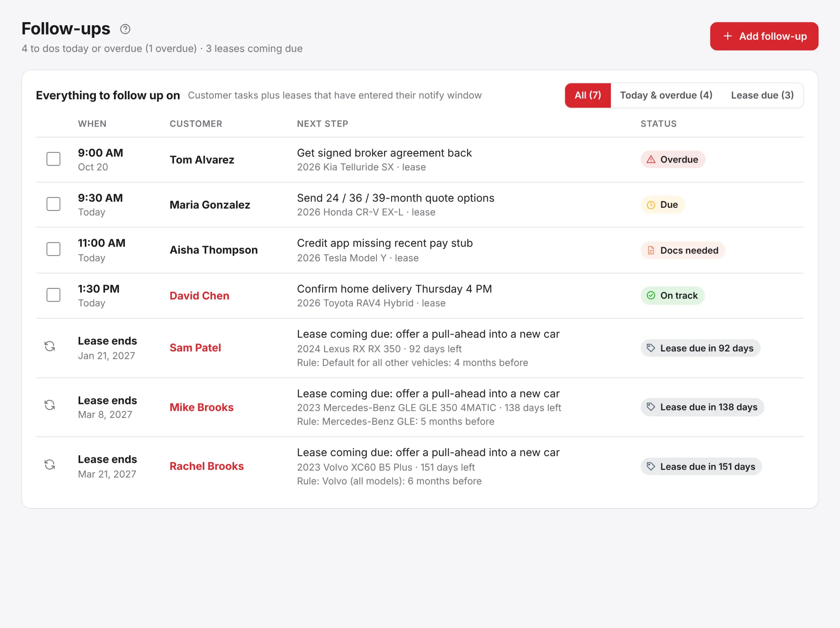The width and height of the screenshot is (840, 628).
Task: Open David Chen customer link
Action: [199, 296]
